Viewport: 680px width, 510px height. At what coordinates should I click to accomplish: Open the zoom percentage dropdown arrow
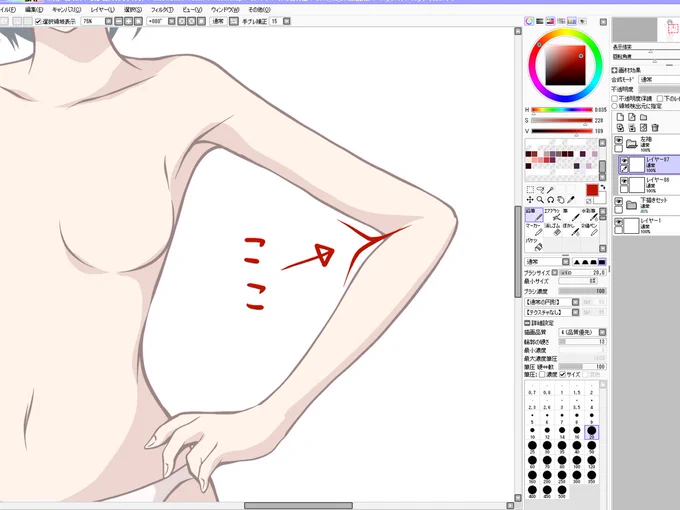coord(108,21)
